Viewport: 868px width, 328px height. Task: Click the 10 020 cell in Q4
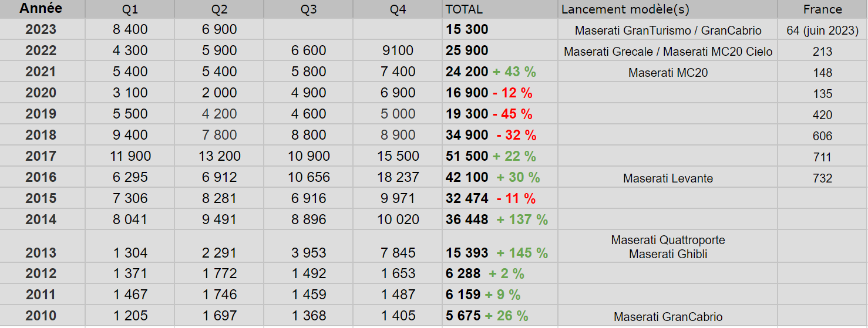click(398, 219)
